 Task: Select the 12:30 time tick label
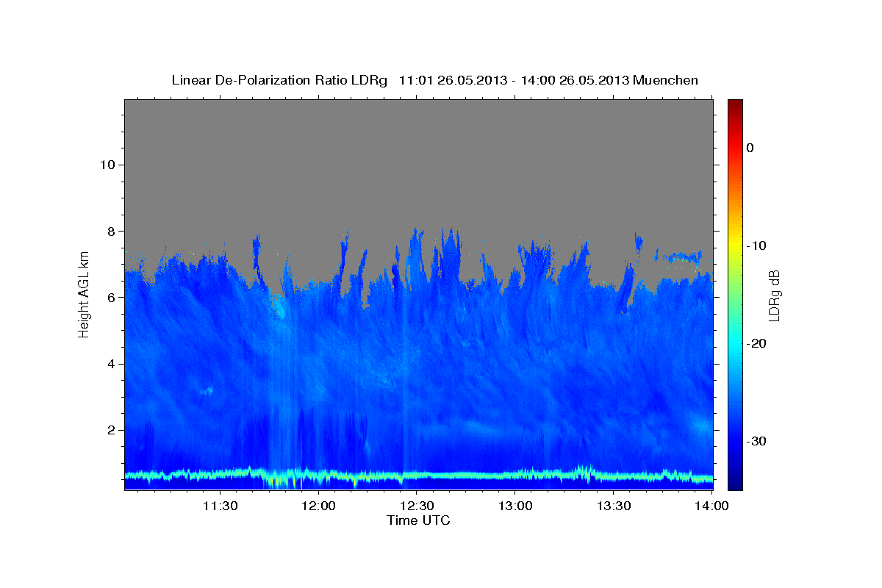click(x=417, y=506)
